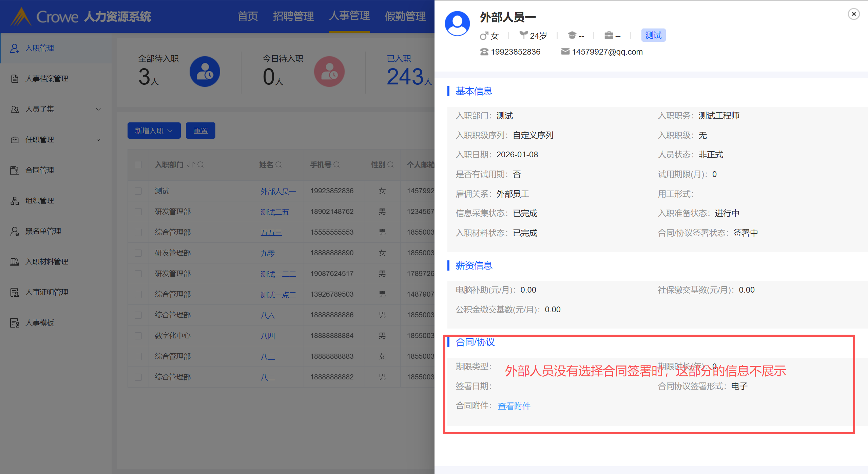
Task: Click the sort icon in 入职部门 header
Action: 191,165
